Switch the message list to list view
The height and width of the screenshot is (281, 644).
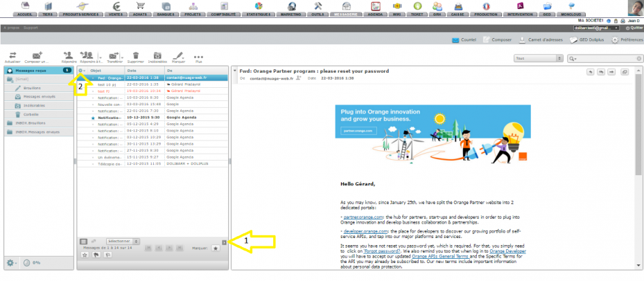(x=83, y=242)
